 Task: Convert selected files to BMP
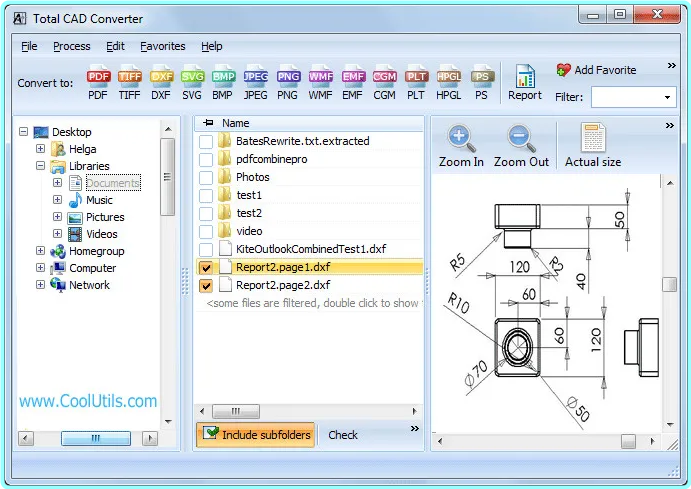223,84
